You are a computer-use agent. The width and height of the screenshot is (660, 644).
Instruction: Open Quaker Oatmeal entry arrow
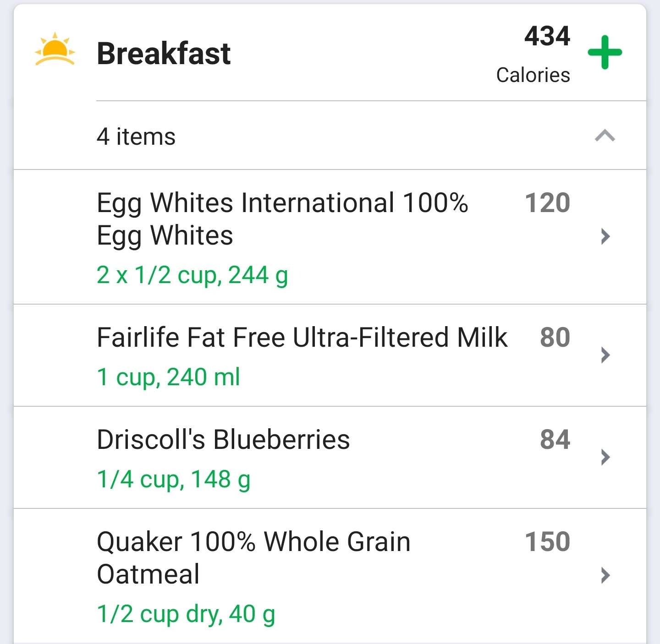(x=605, y=575)
